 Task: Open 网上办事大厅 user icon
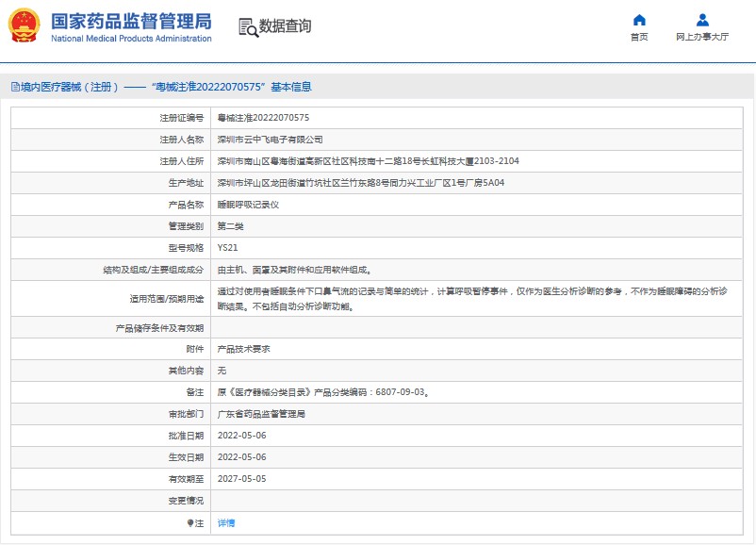702,20
